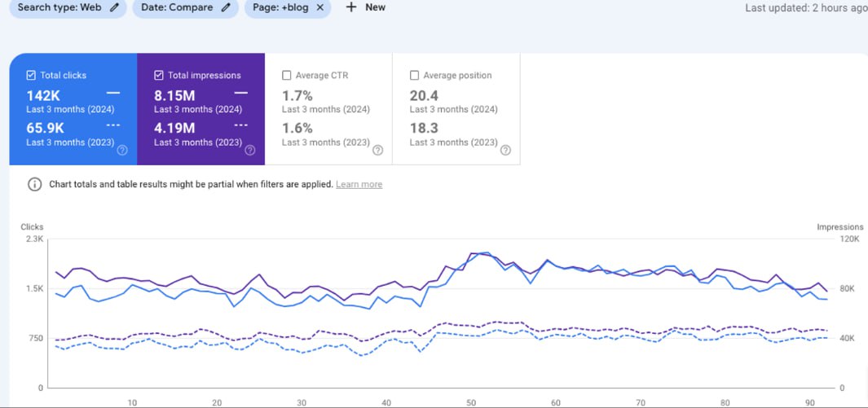Open help icon on Total clicks card
The height and width of the screenshot is (408, 868).
pos(122,151)
